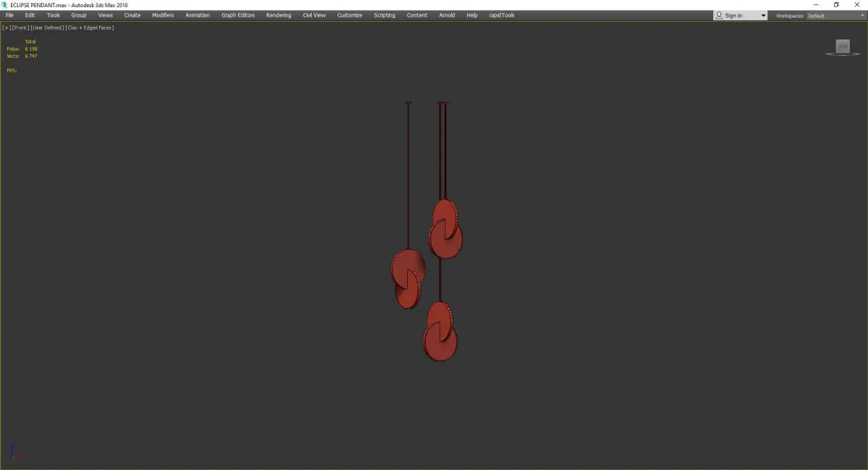Screen dimensions: 868x470
Task: Click the Verts count 6 747
Action: coord(31,56)
